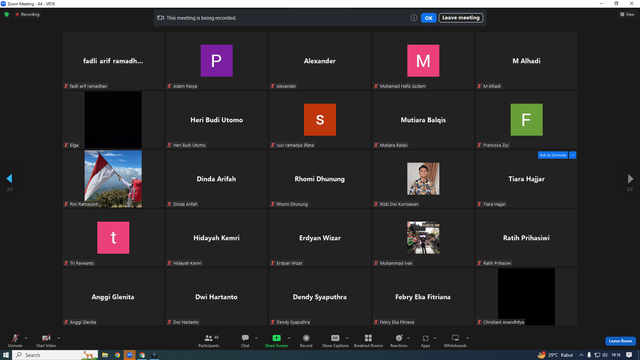640x360 pixels.
Task: Open the Reactions menu
Action: pyautogui.click(x=399, y=340)
